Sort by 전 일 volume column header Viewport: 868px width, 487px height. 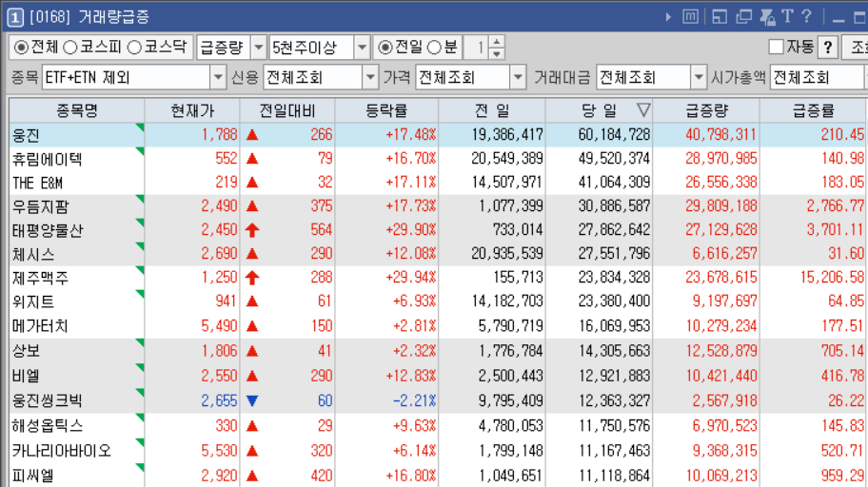pyautogui.click(x=492, y=110)
